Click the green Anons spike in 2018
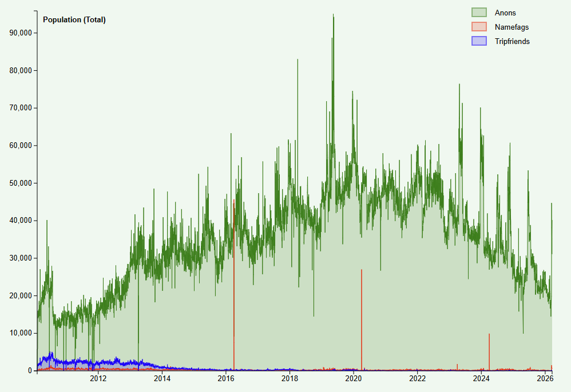This screenshot has width=571, height=392. click(298, 61)
